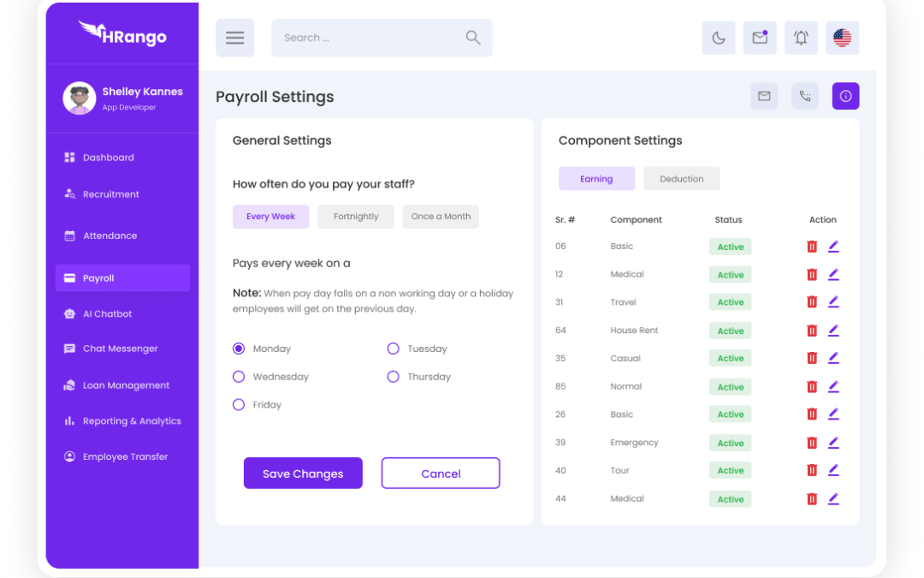The width and height of the screenshot is (924, 578).
Task: Delete the Travel component row
Action: point(812,302)
